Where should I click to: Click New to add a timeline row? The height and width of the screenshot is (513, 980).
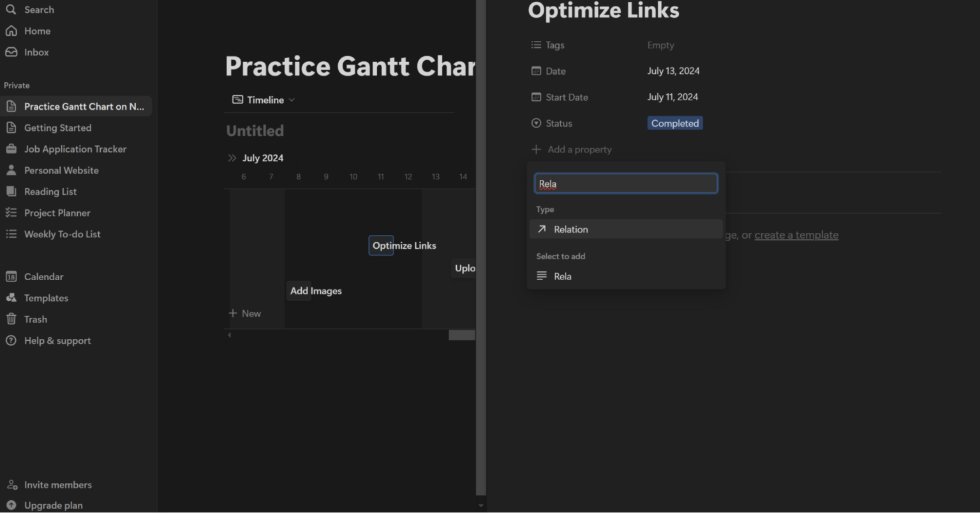[244, 313]
